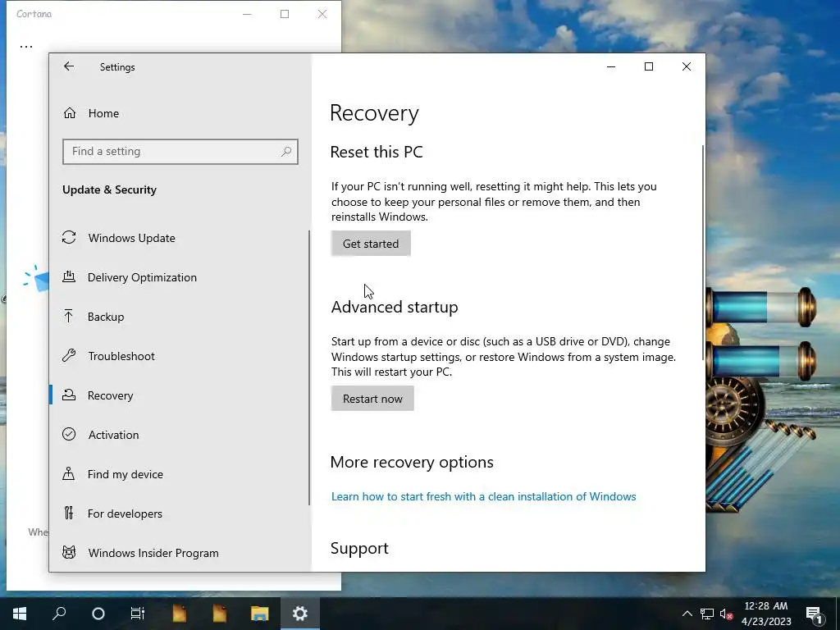Open taskbar Search magnifier

tap(59, 614)
